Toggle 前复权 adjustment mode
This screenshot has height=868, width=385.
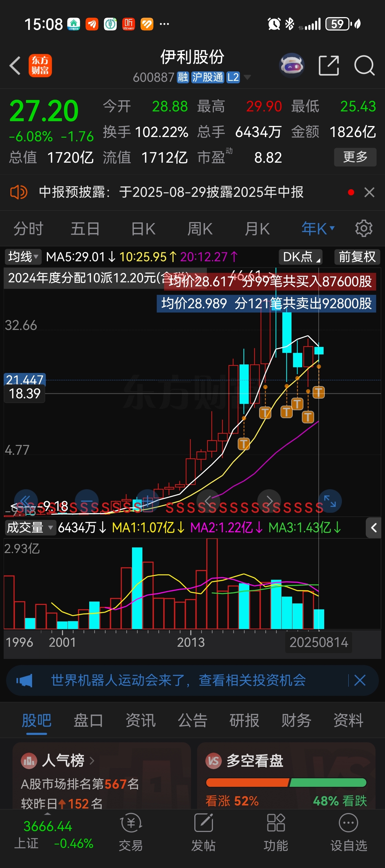(x=357, y=257)
